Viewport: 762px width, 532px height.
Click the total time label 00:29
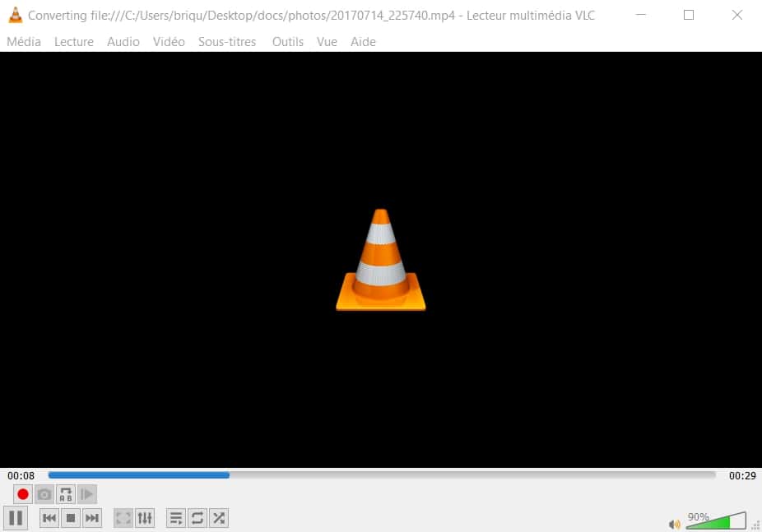click(x=742, y=476)
